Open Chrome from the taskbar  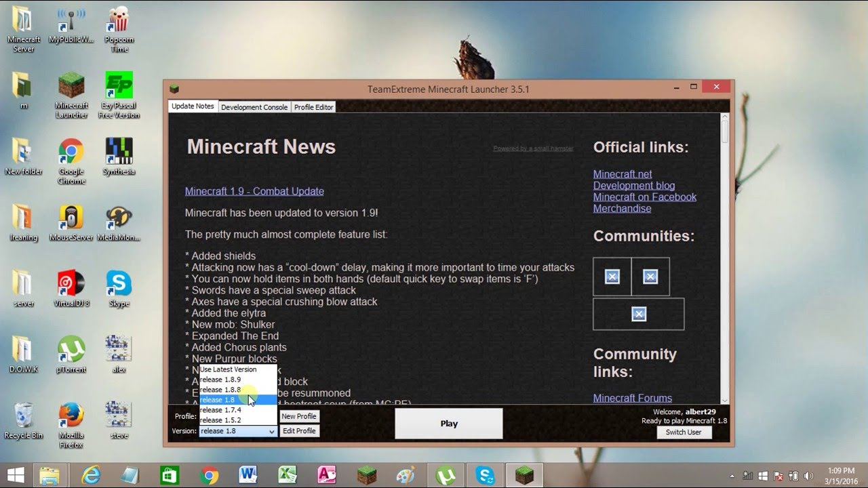tap(209, 475)
